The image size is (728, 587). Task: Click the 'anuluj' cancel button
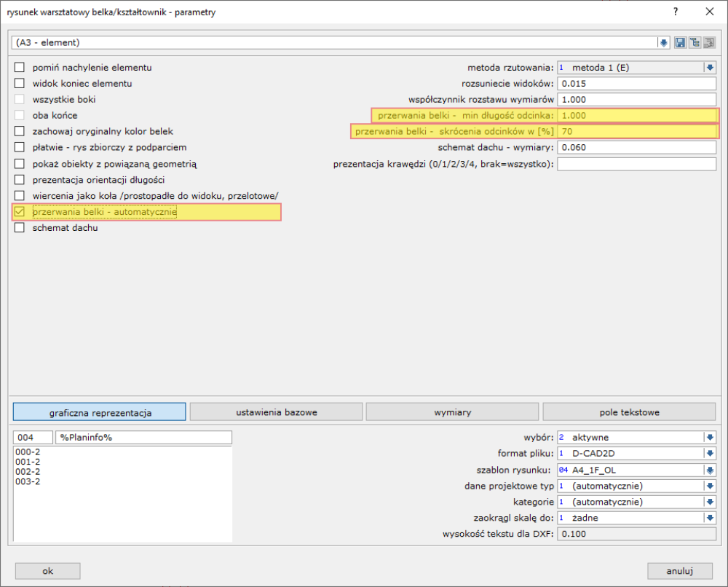[680, 571]
